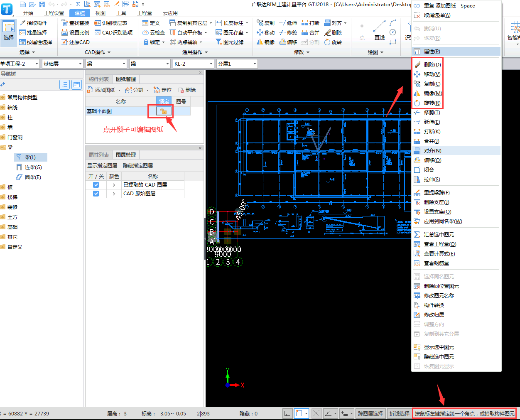The image size is (520, 420).
Task: Switch navigation tree to list view icon
Action: point(64,85)
